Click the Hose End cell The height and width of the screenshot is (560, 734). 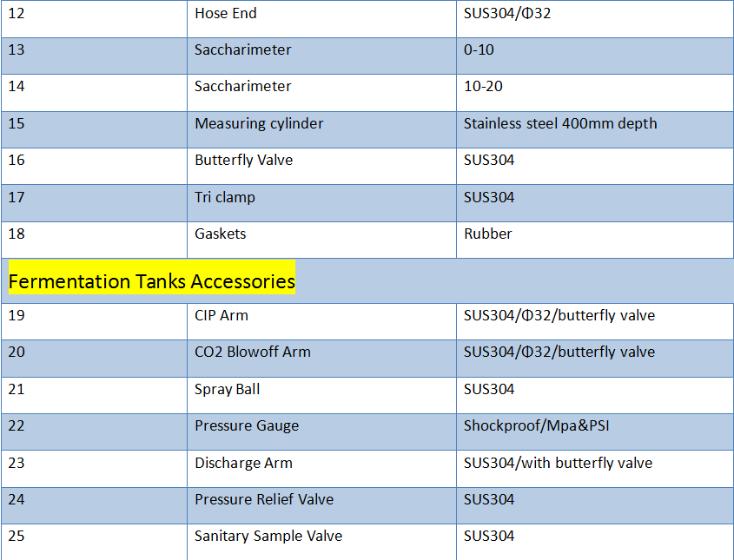226,14
